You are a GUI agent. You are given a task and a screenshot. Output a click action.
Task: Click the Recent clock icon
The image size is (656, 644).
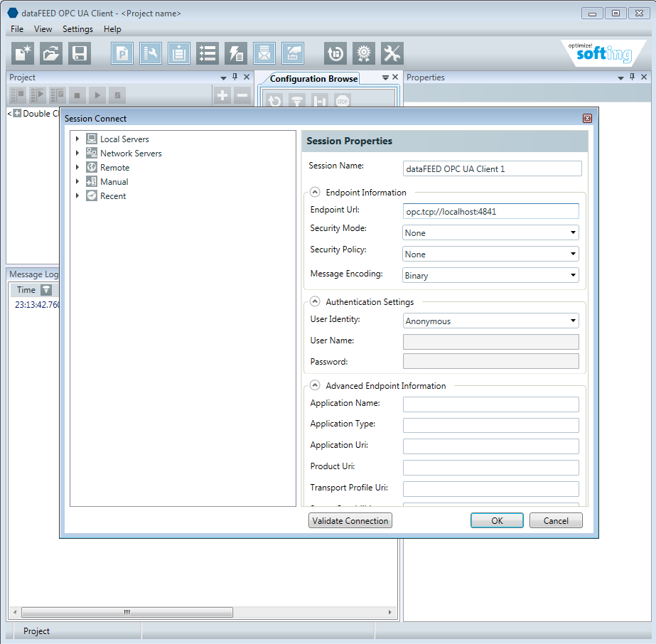point(92,195)
